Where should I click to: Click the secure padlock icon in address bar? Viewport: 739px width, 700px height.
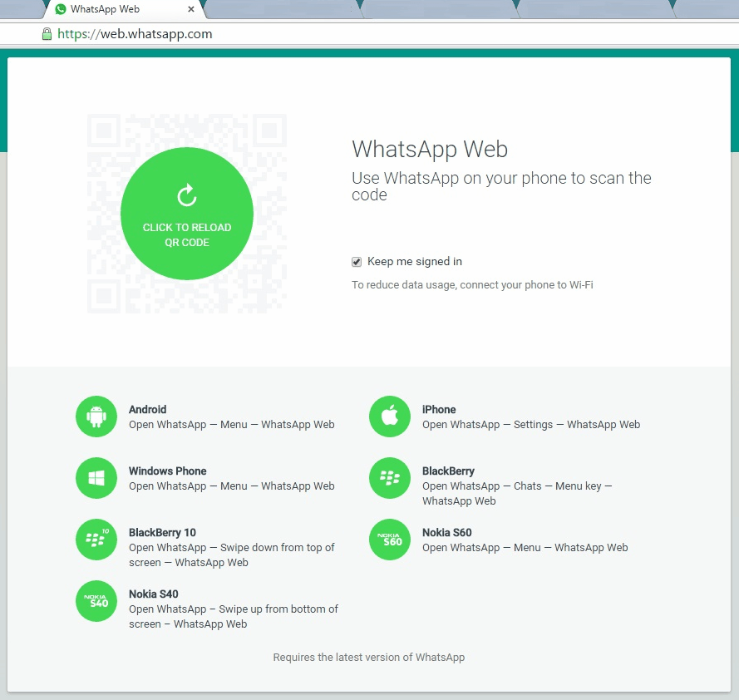click(x=47, y=33)
